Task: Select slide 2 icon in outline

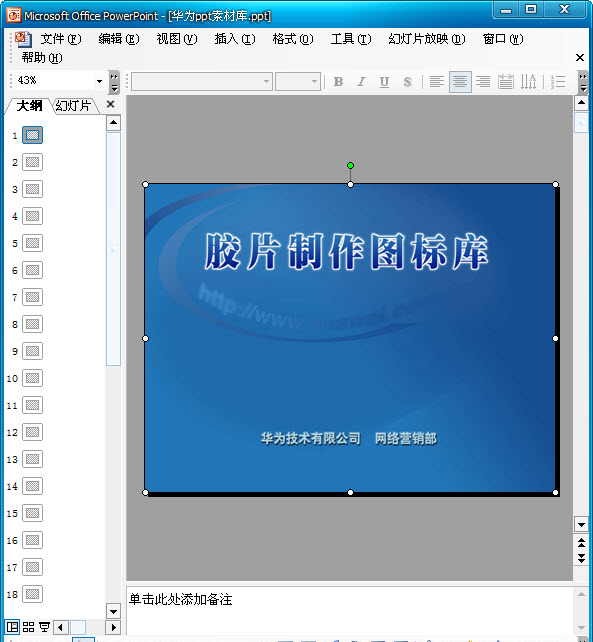Action: [x=32, y=162]
